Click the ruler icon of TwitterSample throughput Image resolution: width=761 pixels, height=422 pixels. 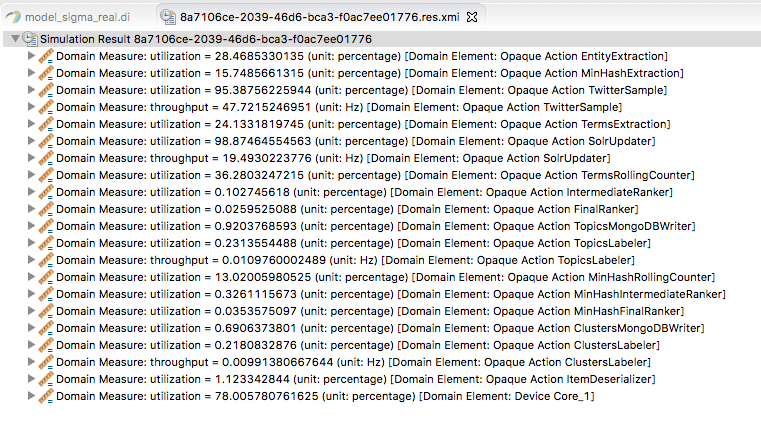46,107
